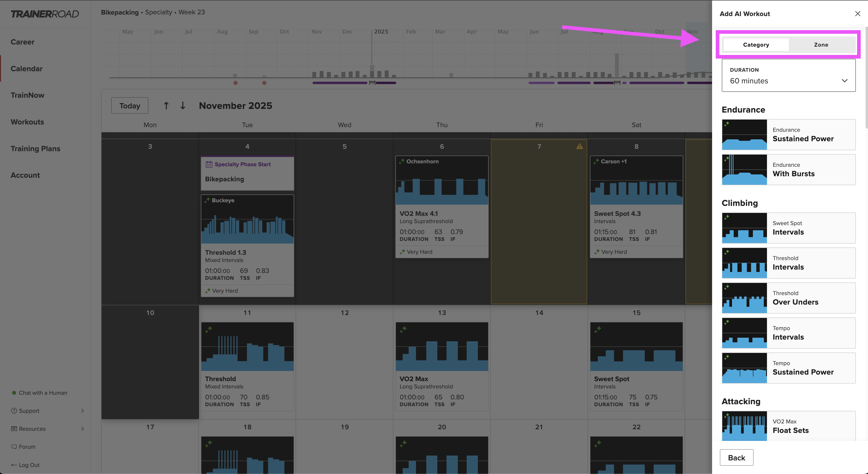Open Calendar in the sidebar
868x474 pixels.
pyautogui.click(x=27, y=69)
